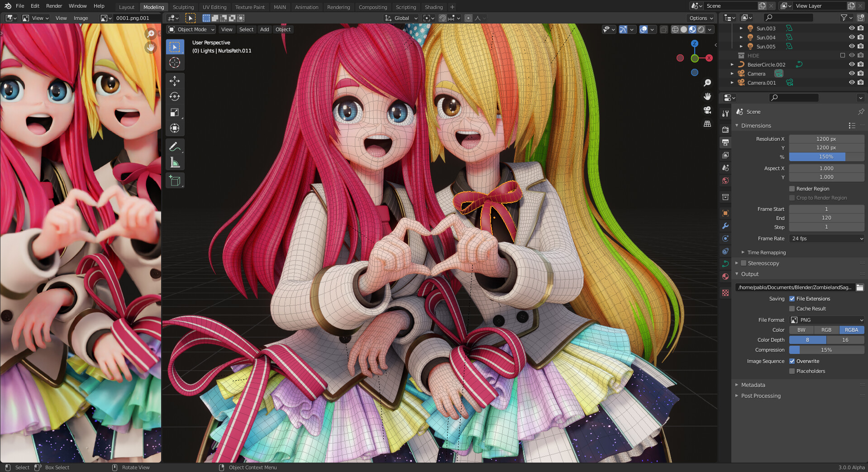Select the Add Cube tool

coord(175,181)
